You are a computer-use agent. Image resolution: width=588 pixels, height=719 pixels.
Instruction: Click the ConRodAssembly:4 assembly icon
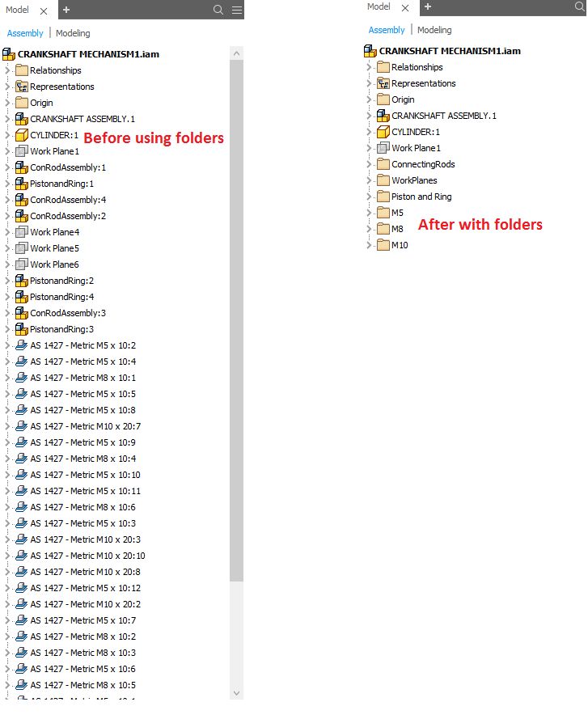point(22,200)
